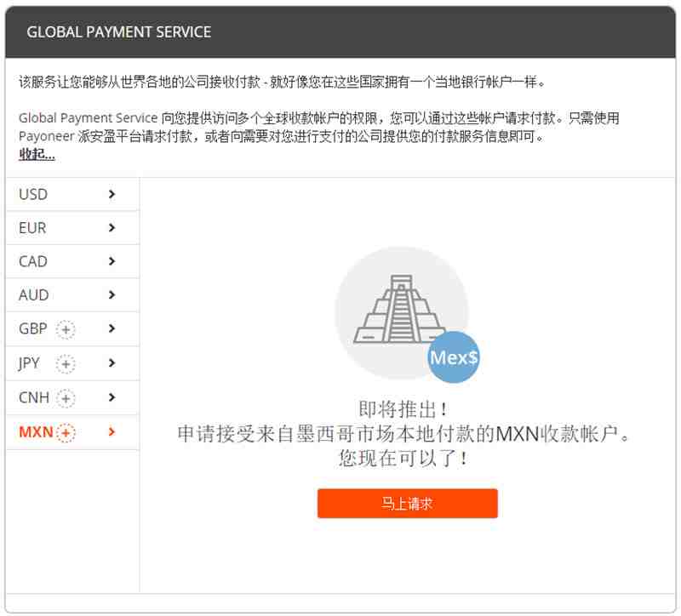The width and height of the screenshot is (681, 616).
Task: Click the sentence starting with 该服务让您能够
Action: [x=282, y=82]
